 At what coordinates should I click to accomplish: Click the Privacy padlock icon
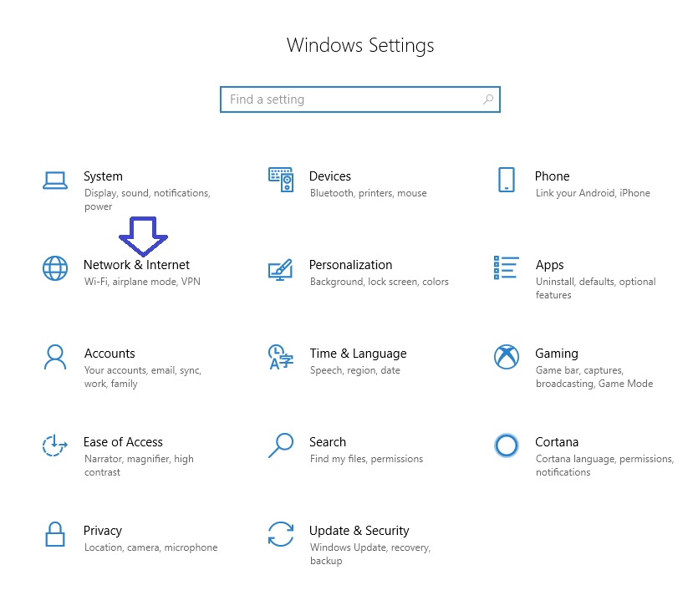point(55,534)
